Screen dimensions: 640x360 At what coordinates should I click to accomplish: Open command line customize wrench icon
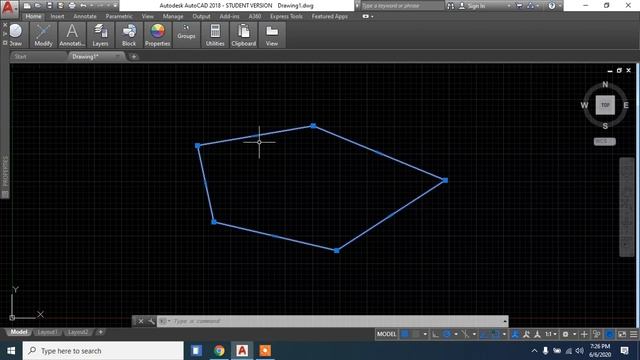pyautogui.click(x=151, y=321)
